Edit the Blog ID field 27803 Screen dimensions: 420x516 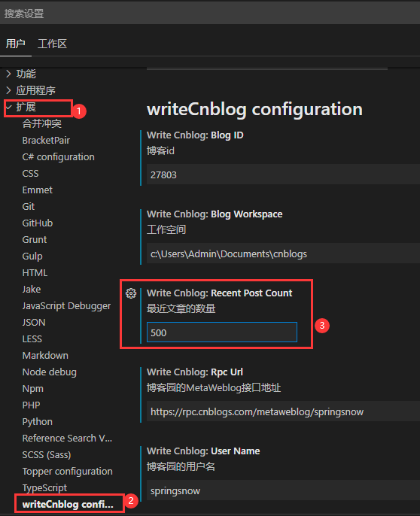(x=283, y=175)
